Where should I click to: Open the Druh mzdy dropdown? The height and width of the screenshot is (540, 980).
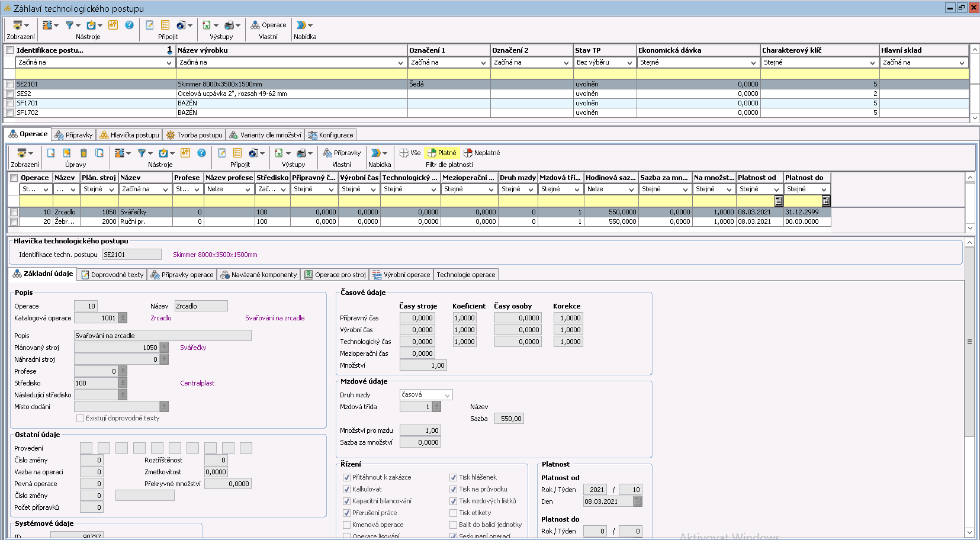(447, 395)
